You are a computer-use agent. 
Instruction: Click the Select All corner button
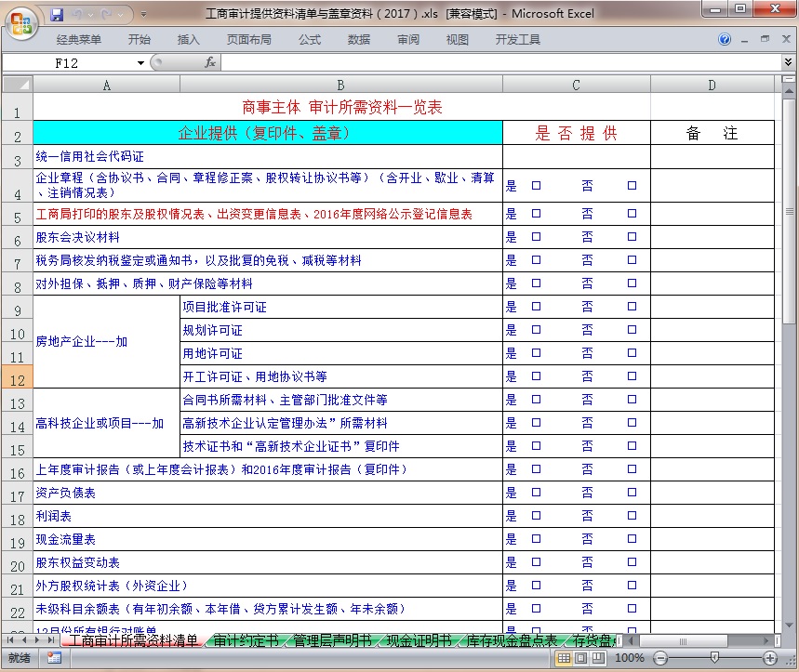[x=18, y=85]
